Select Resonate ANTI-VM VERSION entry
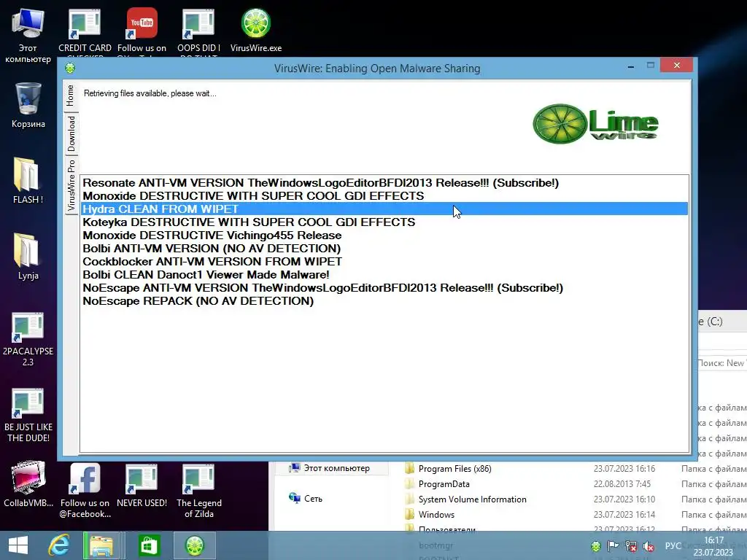Image resolution: width=747 pixels, height=560 pixels. [x=384, y=183]
